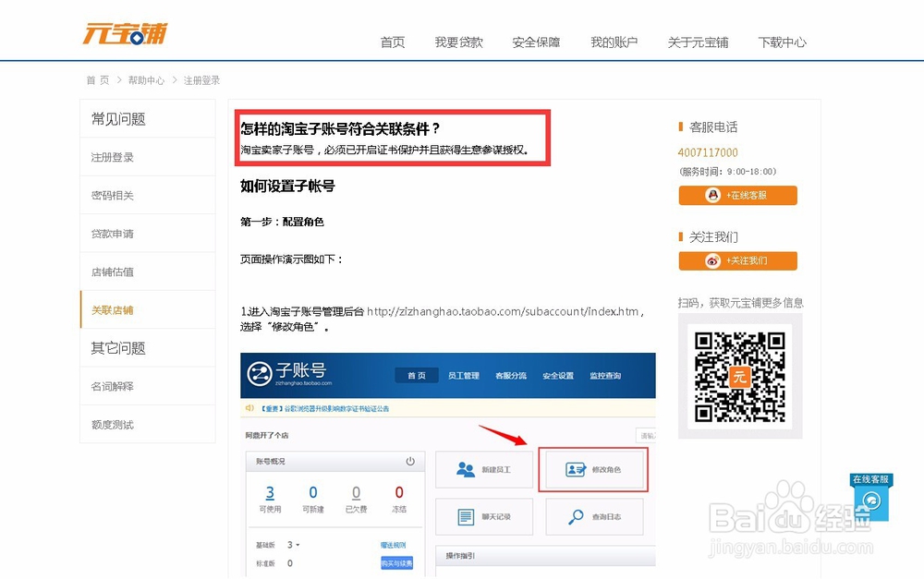
Task: Click the orange +在线客服 QQ button
Action: coord(737,196)
